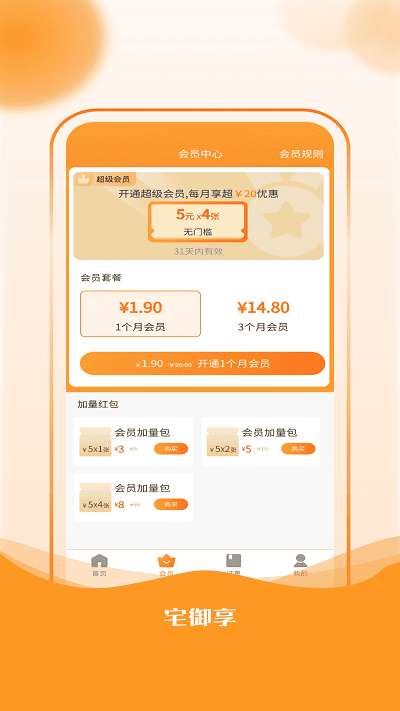Screen dimensions: 400x711
Task: Open the profile person icon
Action: [x=300, y=560]
